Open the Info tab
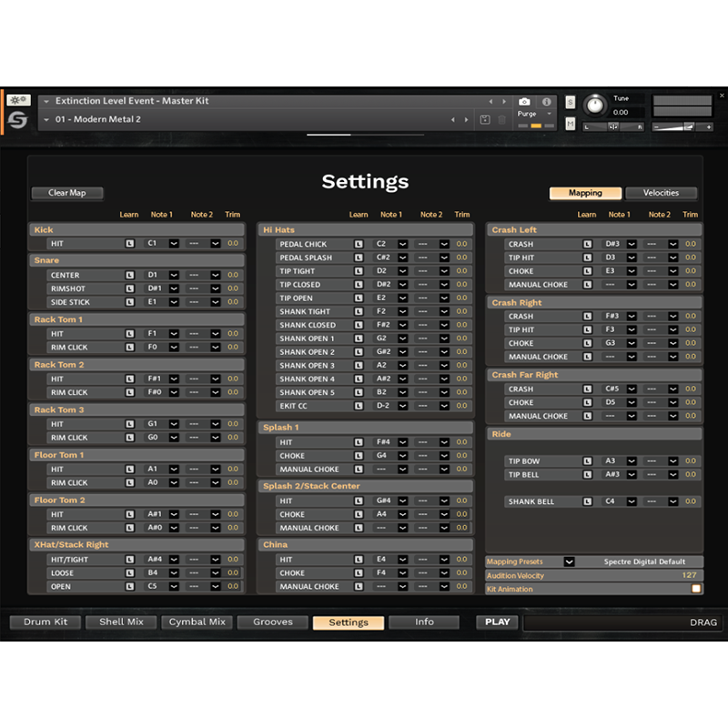Image resolution: width=728 pixels, height=728 pixels. click(x=424, y=622)
